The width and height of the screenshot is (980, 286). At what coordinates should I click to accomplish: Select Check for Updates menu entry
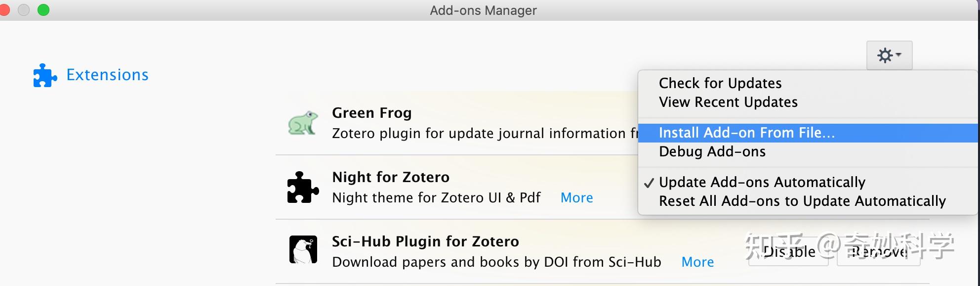pos(720,83)
